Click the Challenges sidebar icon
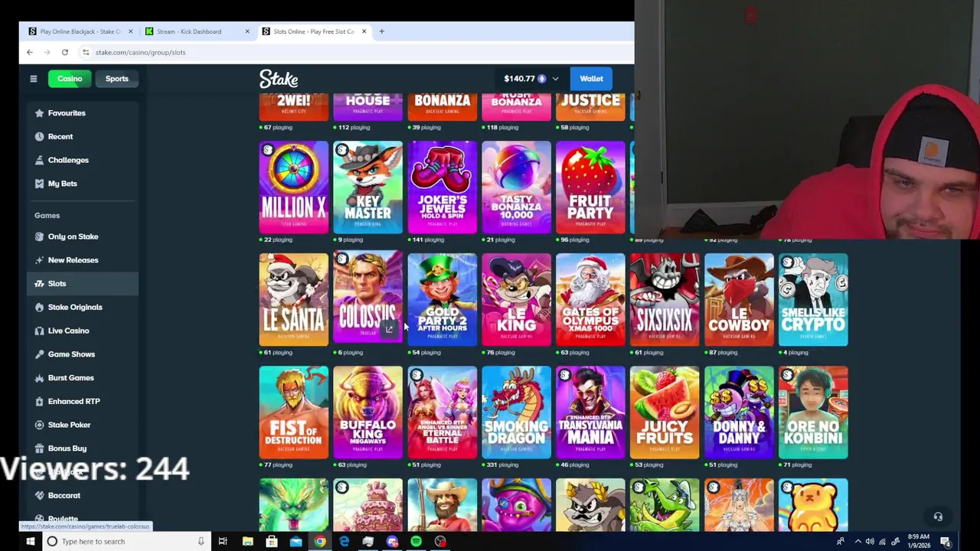The width and height of the screenshot is (980, 551). tap(39, 161)
